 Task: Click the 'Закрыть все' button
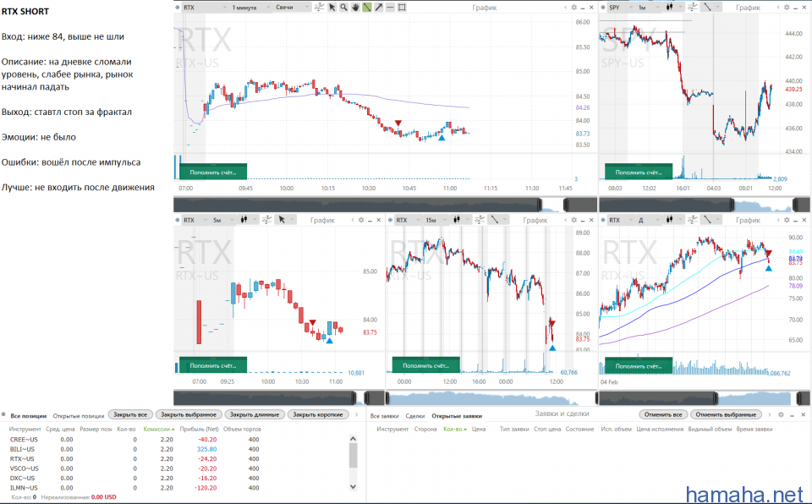130,415
